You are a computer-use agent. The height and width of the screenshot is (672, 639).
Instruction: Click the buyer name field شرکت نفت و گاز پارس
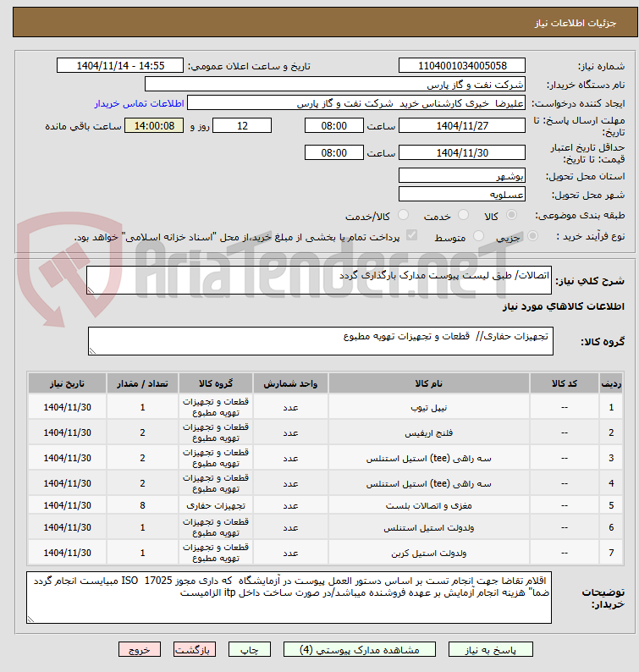pyautogui.click(x=335, y=84)
